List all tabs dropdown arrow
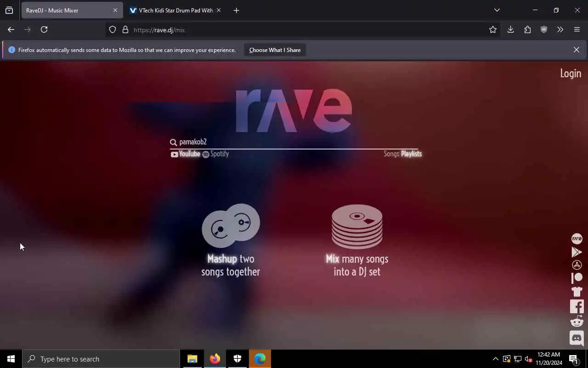The height and width of the screenshot is (368, 588). point(497,10)
